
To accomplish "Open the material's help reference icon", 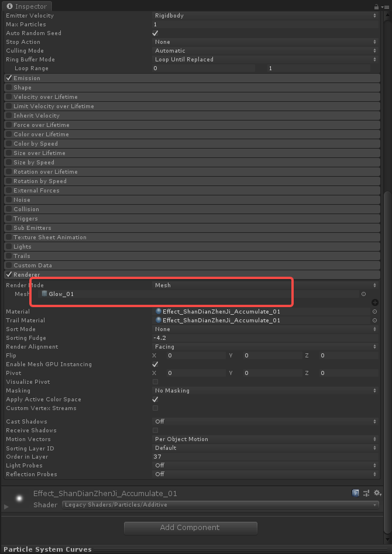I will 355,493.
